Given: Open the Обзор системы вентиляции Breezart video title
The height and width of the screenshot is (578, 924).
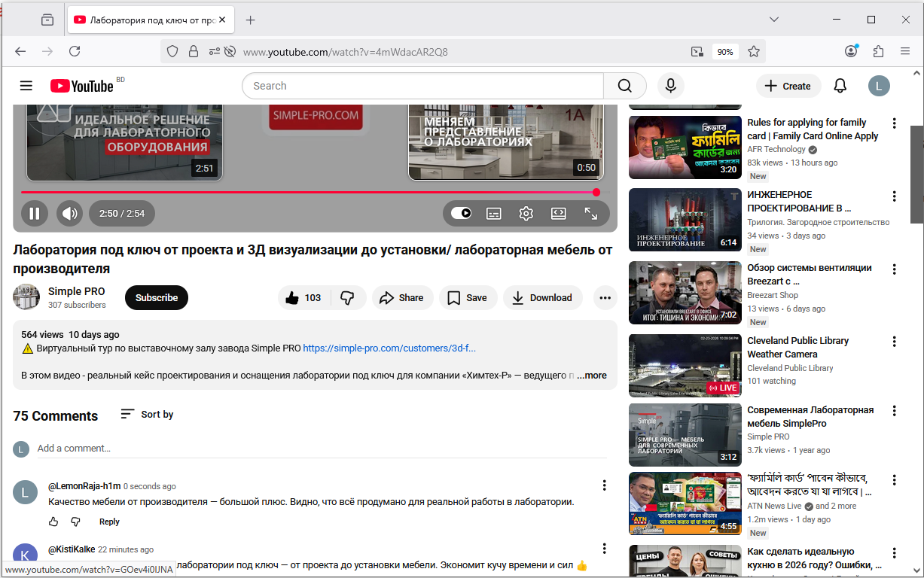Looking at the screenshot, I should click(810, 275).
